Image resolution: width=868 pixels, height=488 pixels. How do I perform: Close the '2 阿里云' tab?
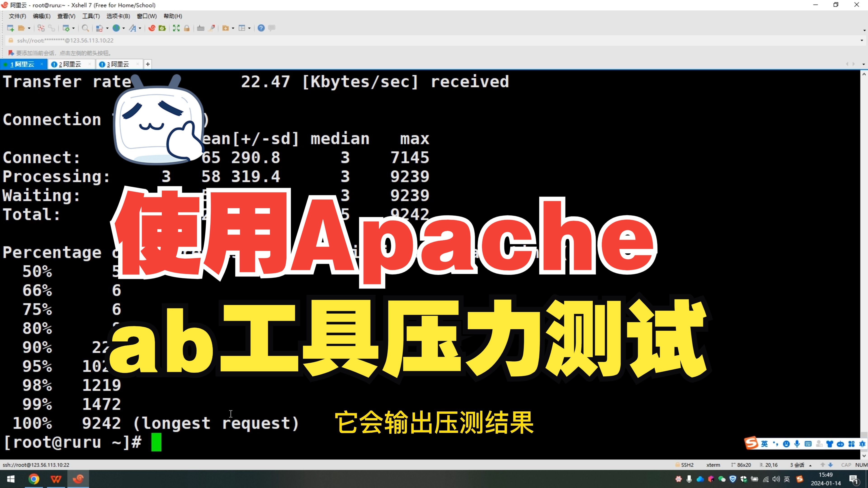[x=90, y=64]
